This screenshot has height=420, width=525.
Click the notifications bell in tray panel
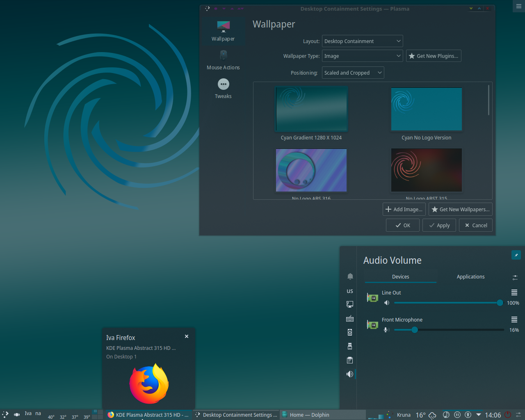(350, 276)
